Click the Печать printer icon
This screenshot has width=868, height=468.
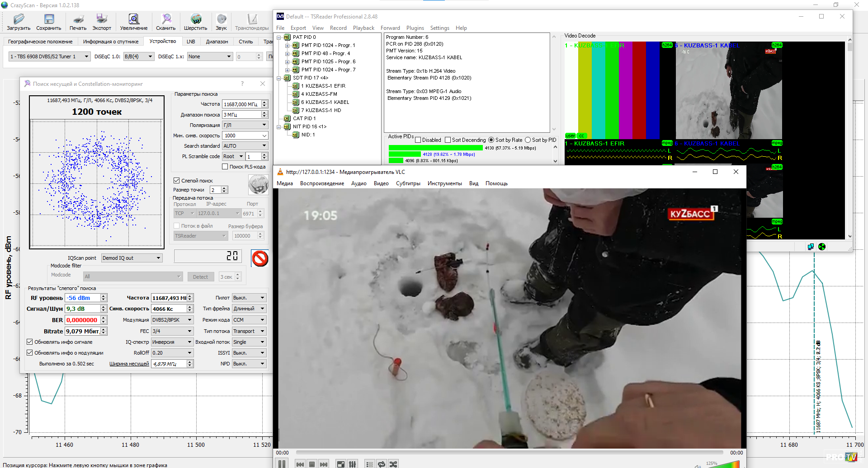(x=78, y=21)
